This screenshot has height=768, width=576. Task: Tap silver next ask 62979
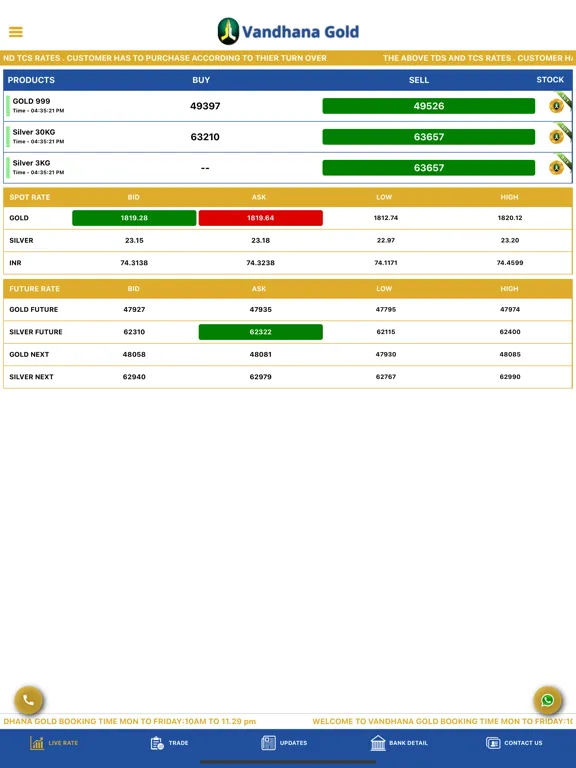[x=261, y=377]
